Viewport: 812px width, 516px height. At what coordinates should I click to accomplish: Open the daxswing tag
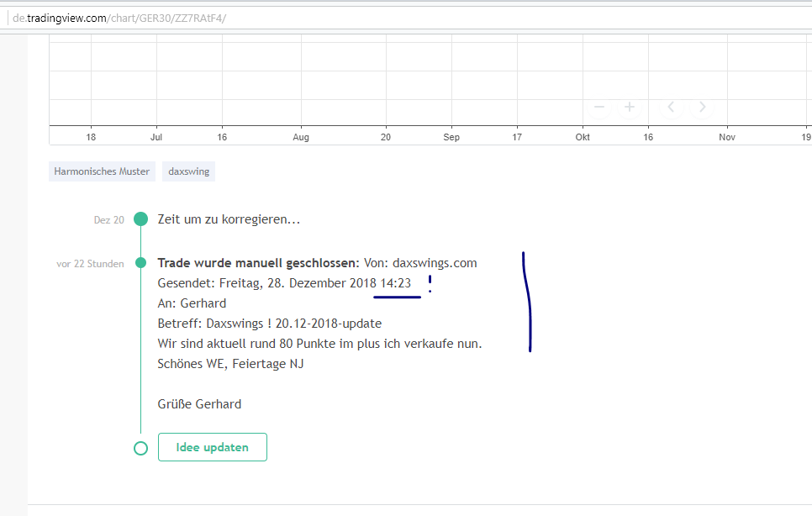(188, 171)
